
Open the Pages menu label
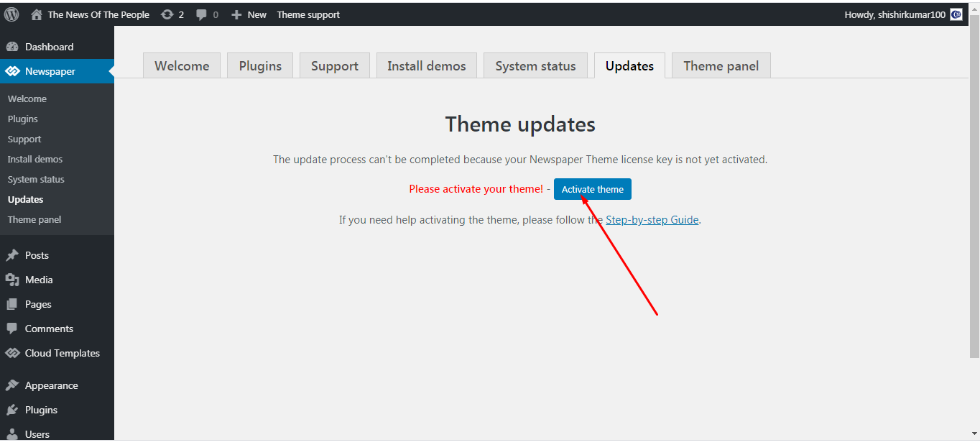pos(38,304)
